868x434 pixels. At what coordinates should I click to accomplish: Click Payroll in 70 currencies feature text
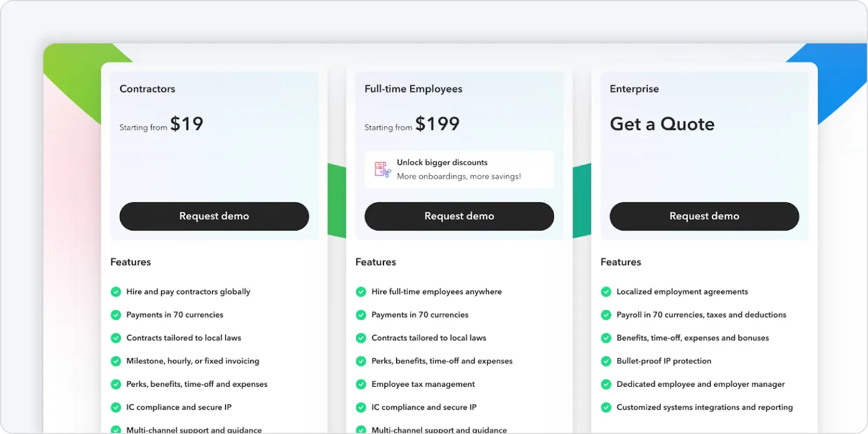coord(701,315)
